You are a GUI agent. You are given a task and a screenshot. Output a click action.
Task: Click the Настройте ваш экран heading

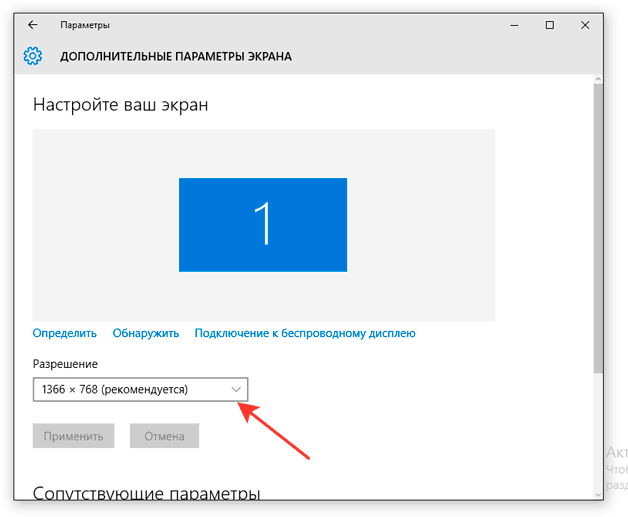pos(121,104)
